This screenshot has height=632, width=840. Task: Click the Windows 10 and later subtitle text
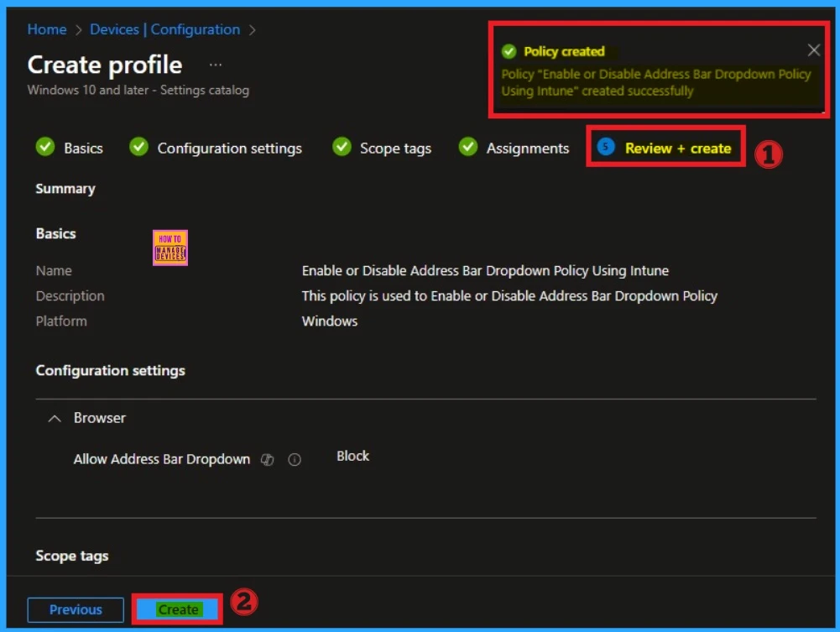[138, 90]
